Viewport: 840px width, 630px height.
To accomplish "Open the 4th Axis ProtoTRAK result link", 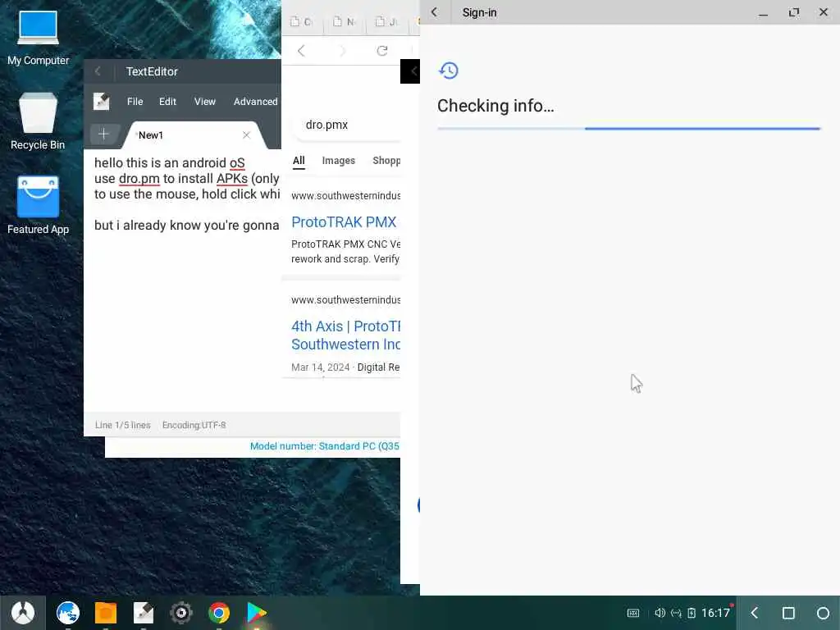I will (x=345, y=335).
